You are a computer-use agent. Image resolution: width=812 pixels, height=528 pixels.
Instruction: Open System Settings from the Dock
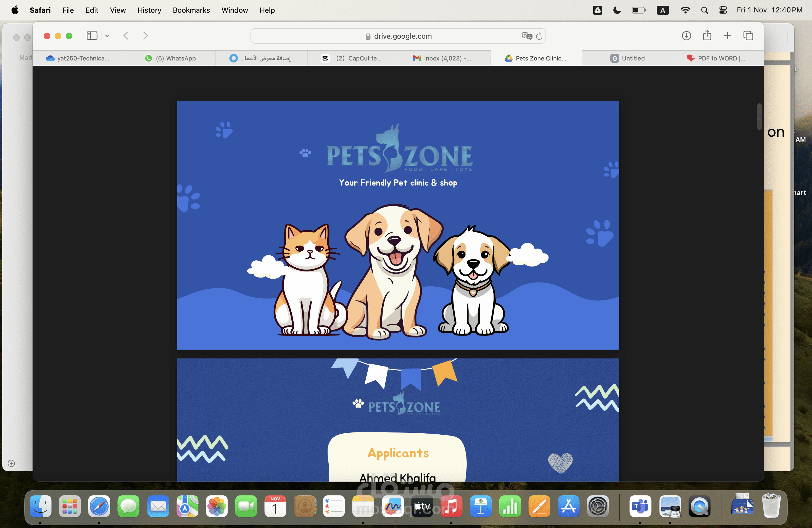(598, 506)
